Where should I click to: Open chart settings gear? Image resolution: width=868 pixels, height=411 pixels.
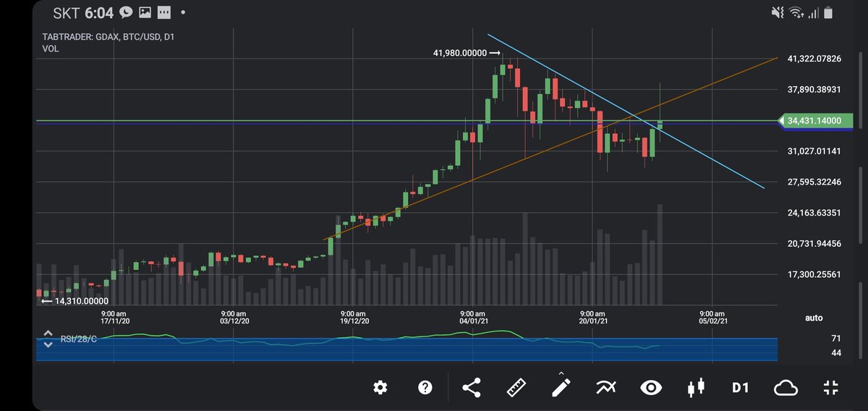point(380,388)
